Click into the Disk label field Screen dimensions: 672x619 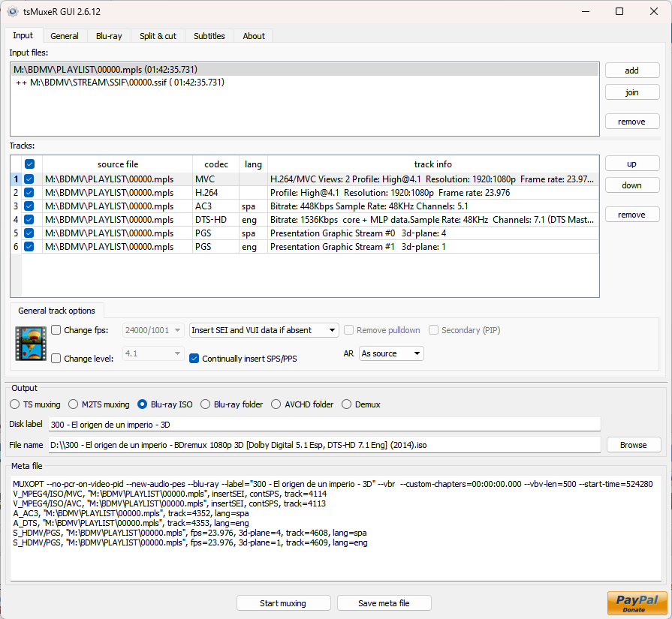coord(324,425)
